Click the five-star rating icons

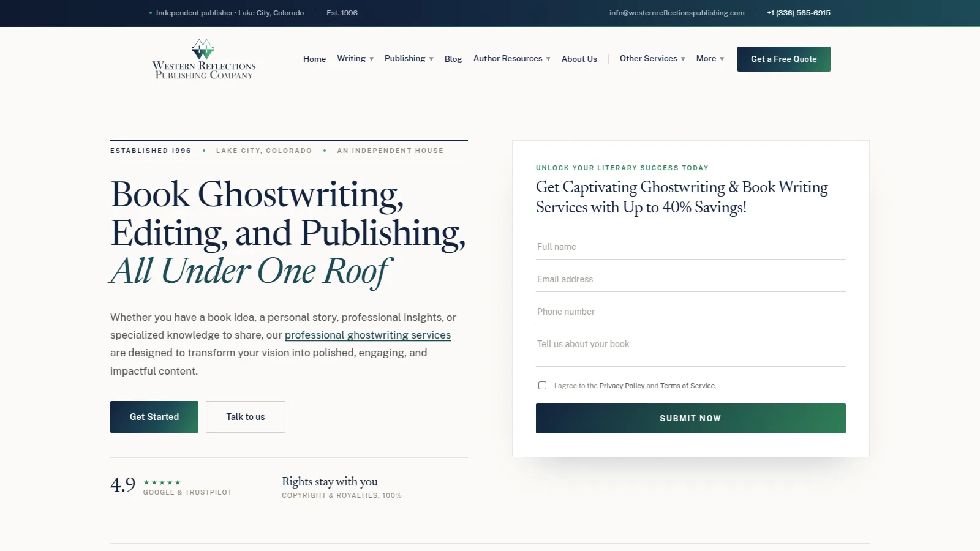point(162,482)
